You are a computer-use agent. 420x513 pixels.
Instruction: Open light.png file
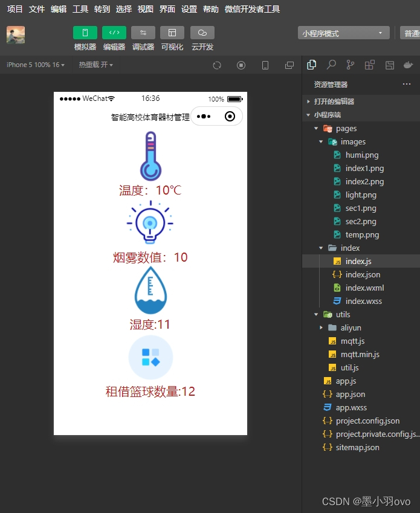(x=361, y=195)
